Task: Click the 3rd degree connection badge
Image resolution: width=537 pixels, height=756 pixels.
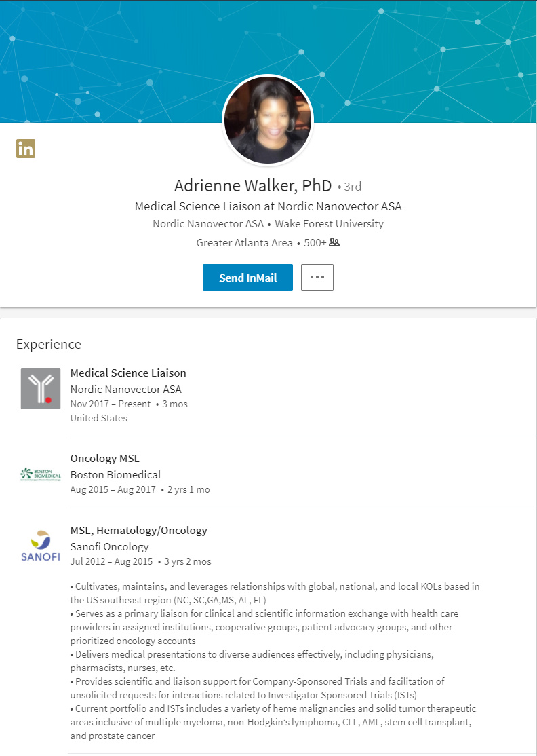Action: [353, 187]
